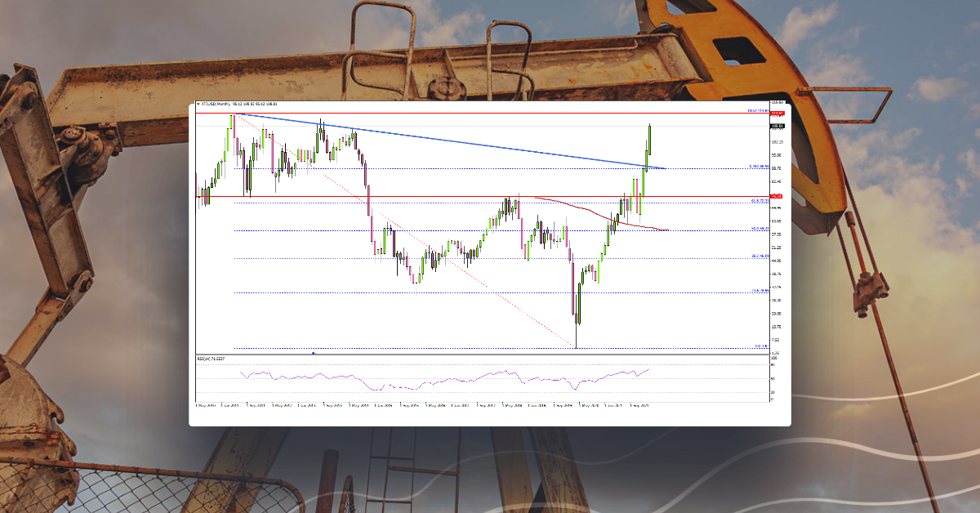The width and height of the screenshot is (980, 513).
Task: Collapse the XTIUSD Monthly OHLC data display
Action: tap(198, 105)
